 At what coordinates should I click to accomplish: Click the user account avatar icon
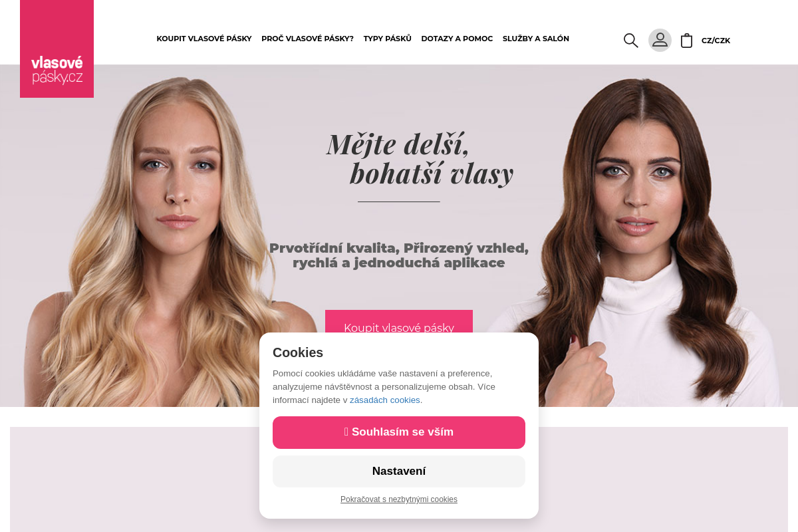point(660,40)
